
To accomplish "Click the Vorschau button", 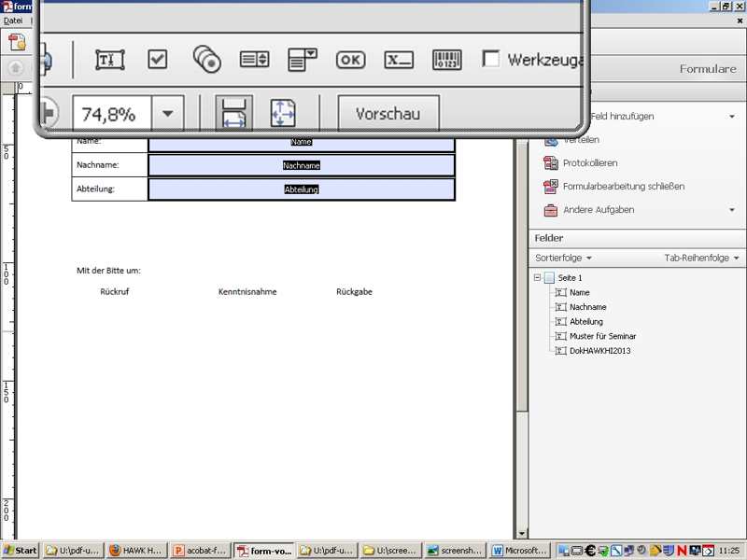I will click(x=388, y=114).
